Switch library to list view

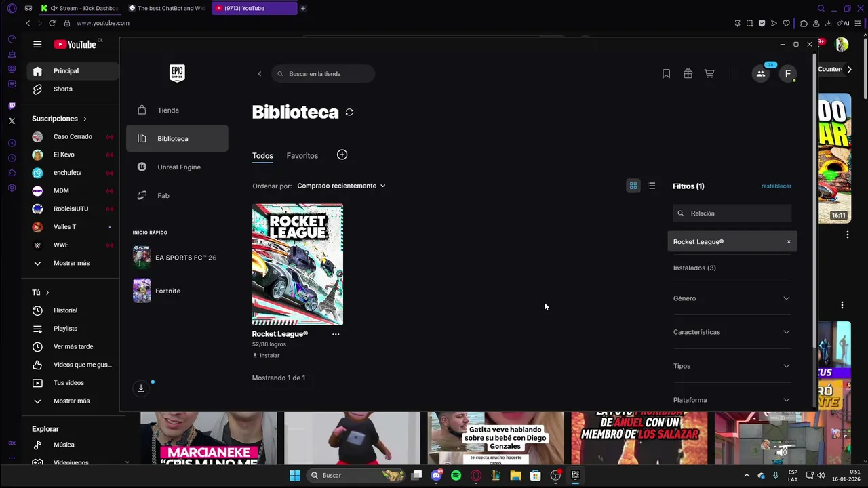pos(651,186)
